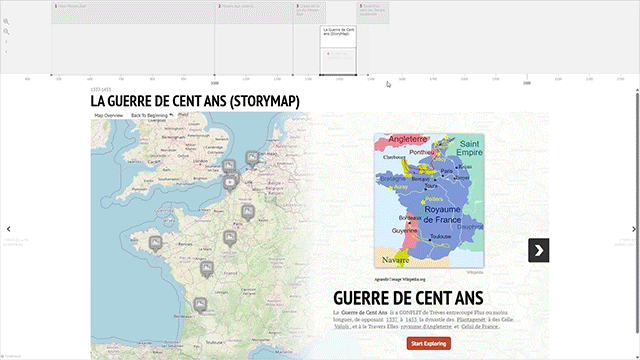Click the 1000 tick on the time axis
The image size is (640, 360).
coord(214,83)
